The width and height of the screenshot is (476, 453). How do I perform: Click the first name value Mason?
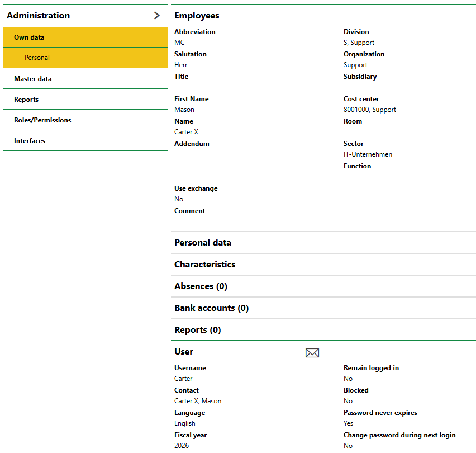click(184, 110)
